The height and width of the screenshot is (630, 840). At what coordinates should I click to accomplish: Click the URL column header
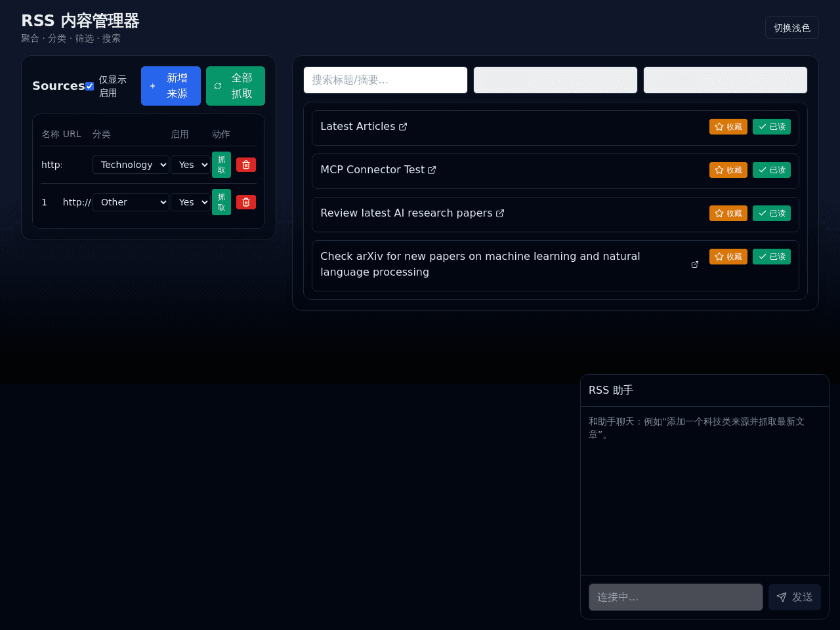pos(72,135)
